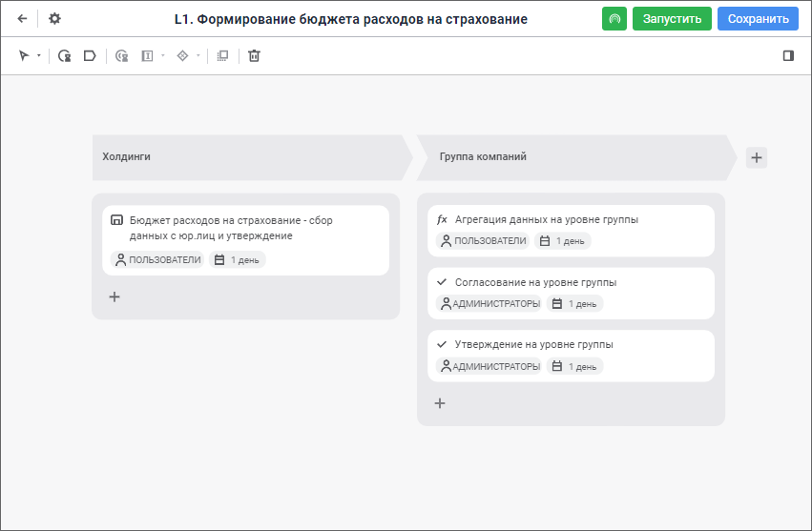Click АДМИНИСТРАТОРЫ chip on the Согласование step
812x531 pixels.
(x=489, y=304)
